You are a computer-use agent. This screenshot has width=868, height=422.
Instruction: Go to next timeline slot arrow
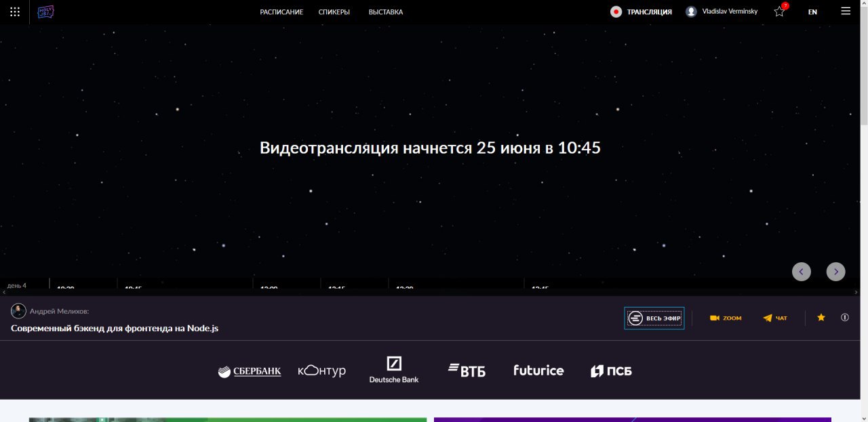pyautogui.click(x=836, y=272)
